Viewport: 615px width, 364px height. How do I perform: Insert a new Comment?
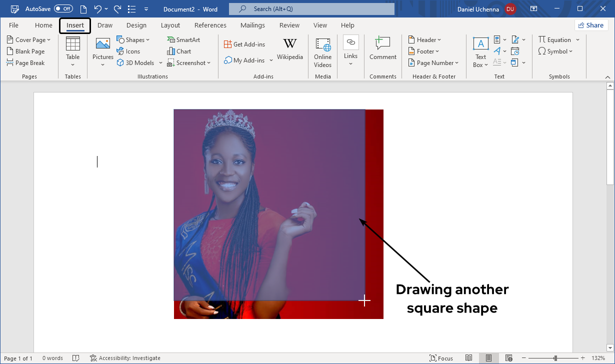pyautogui.click(x=383, y=49)
